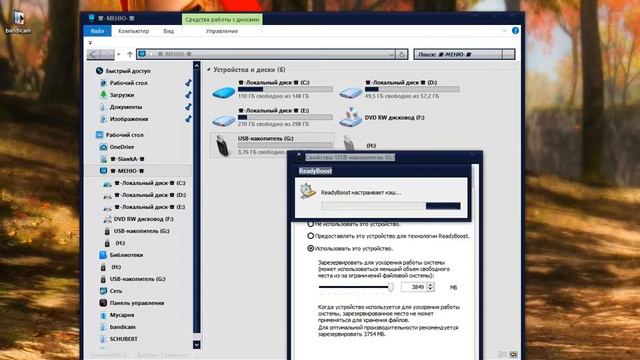Refresh the address bar location
640x360 pixels.
pyautogui.click(x=402, y=54)
